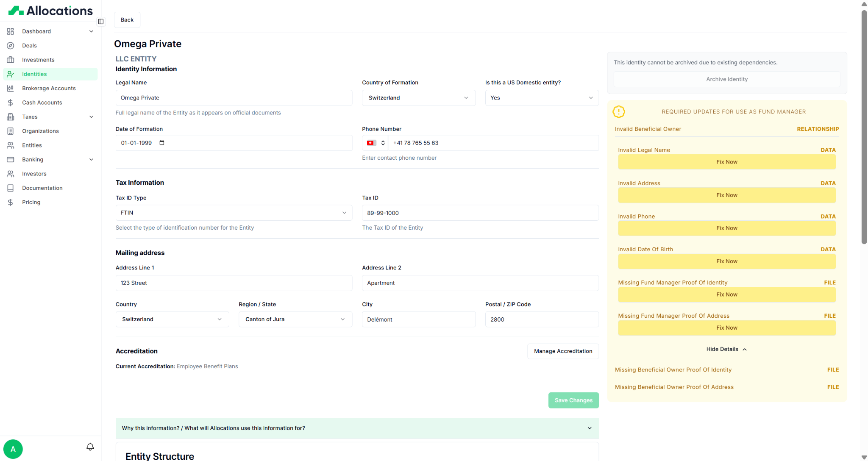Click the Tax ID input field
The width and height of the screenshot is (868, 461).
(x=480, y=213)
